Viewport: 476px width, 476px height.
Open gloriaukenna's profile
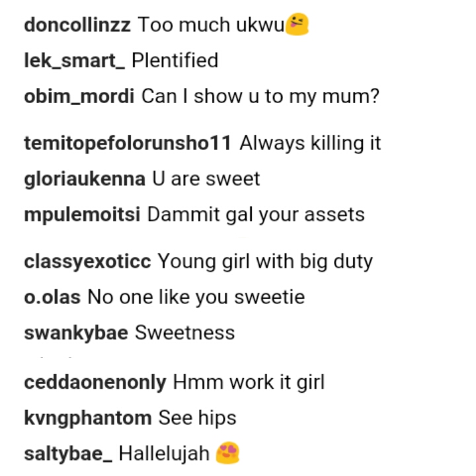[x=85, y=179]
